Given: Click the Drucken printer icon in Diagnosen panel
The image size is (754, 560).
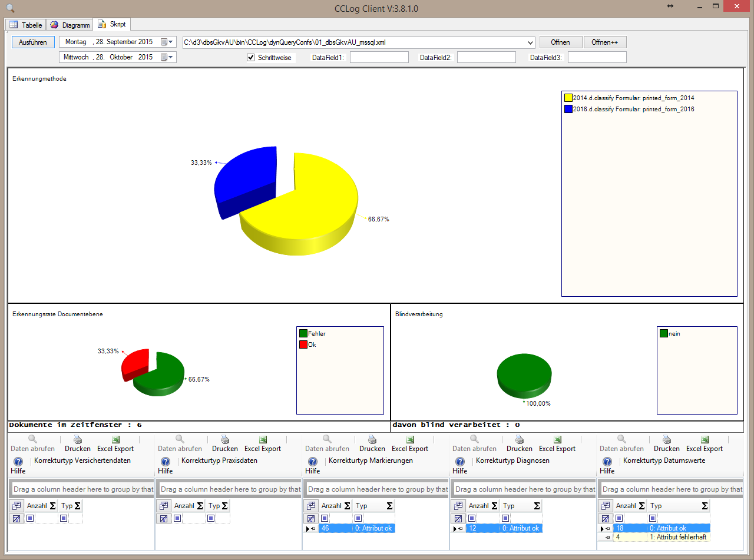Looking at the screenshot, I should click(x=519, y=439).
